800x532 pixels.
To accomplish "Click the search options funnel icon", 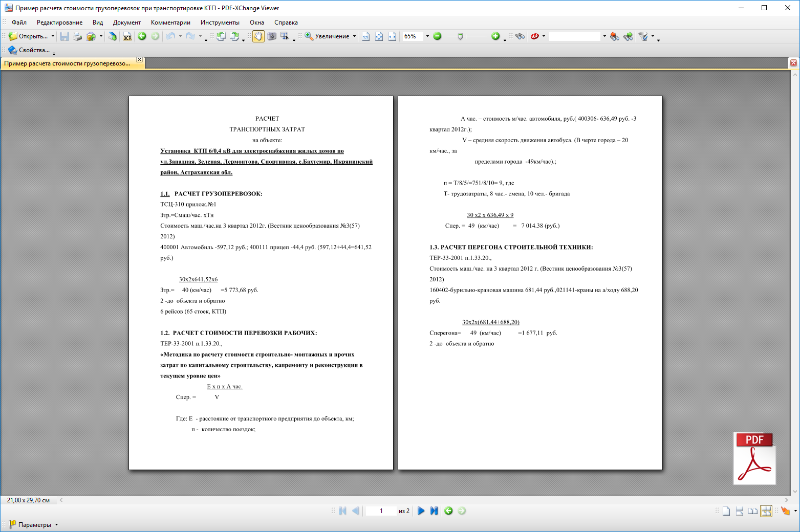I will click(x=643, y=36).
